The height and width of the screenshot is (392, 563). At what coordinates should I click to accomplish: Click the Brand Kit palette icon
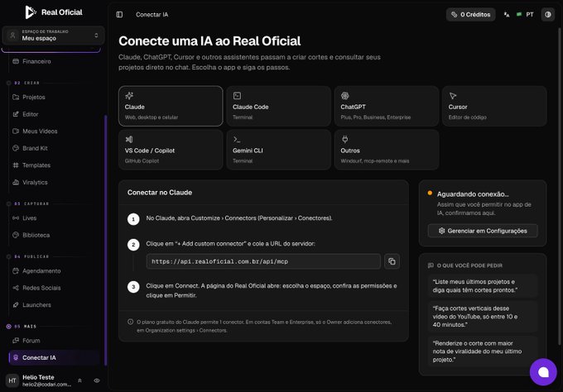pyautogui.click(x=16, y=148)
